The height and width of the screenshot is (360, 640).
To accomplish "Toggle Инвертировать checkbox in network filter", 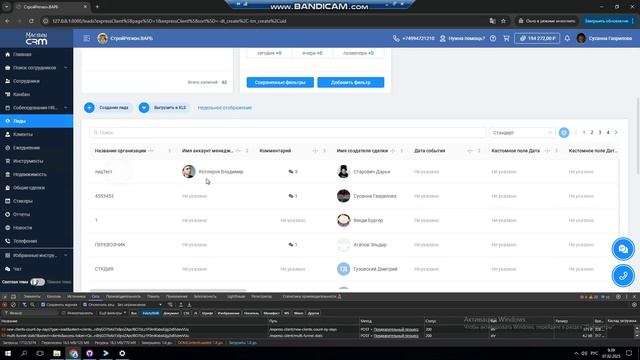I will (63, 313).
